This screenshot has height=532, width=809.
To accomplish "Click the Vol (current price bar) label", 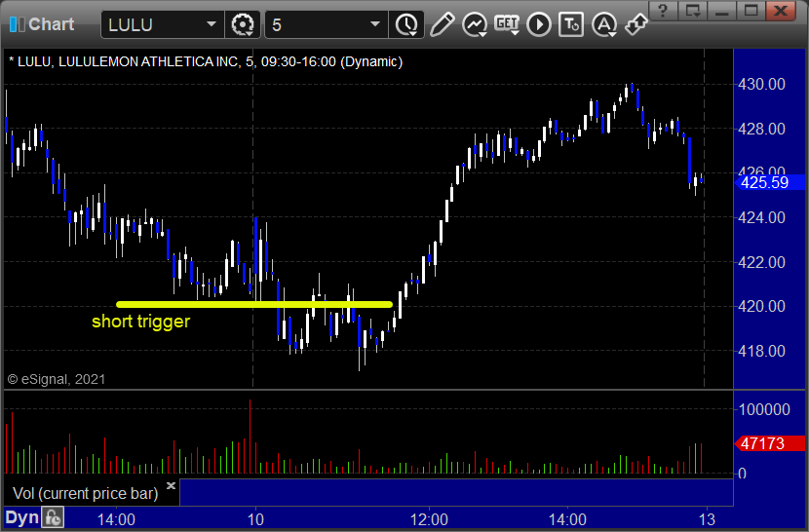I will pos(85,493).
